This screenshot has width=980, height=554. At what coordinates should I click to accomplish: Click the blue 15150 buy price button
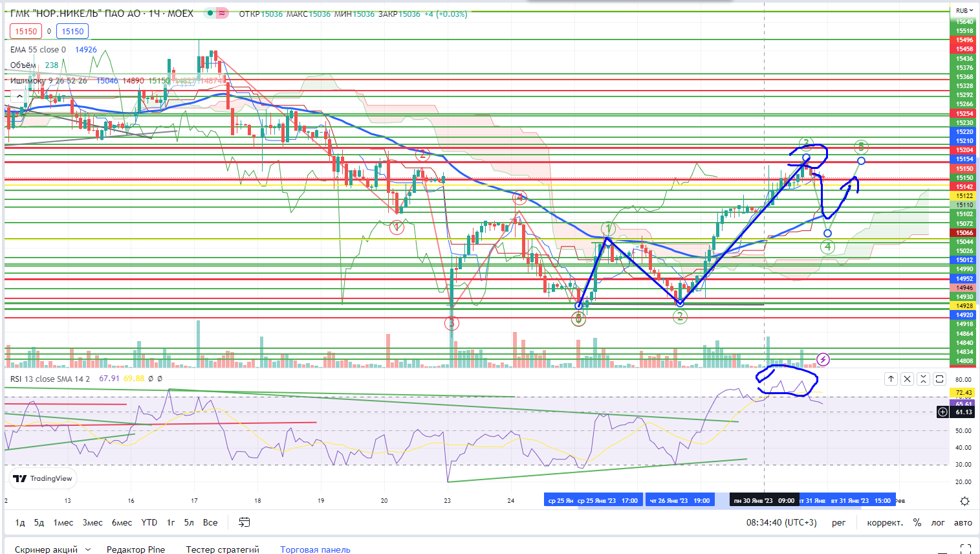[72, 31]
